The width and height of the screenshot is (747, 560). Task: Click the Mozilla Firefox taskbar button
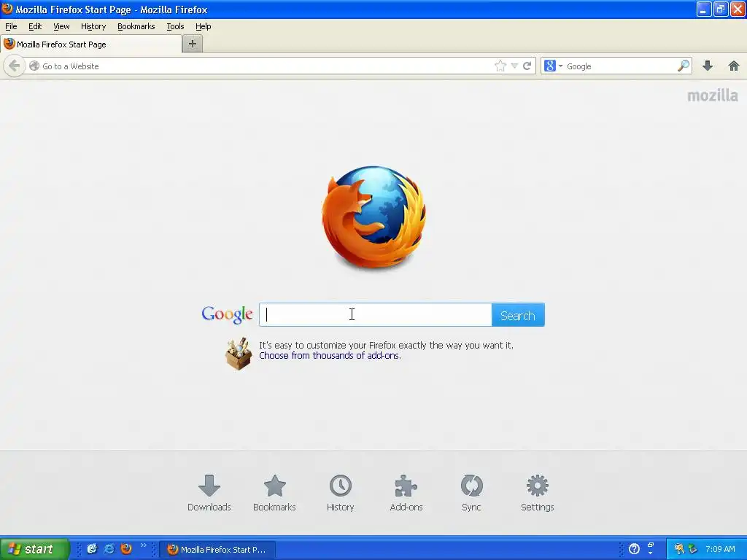(x=217, y=549)
